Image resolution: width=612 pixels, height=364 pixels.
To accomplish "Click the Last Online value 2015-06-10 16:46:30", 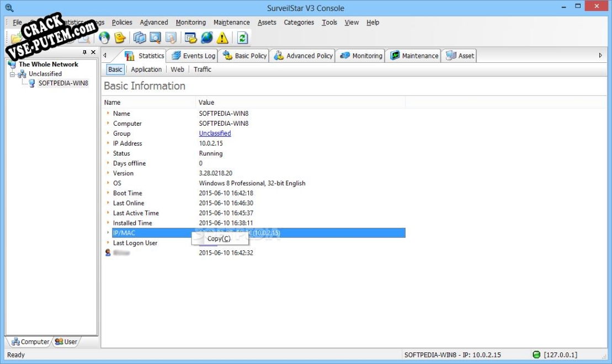I will click(x=226, y=204).
